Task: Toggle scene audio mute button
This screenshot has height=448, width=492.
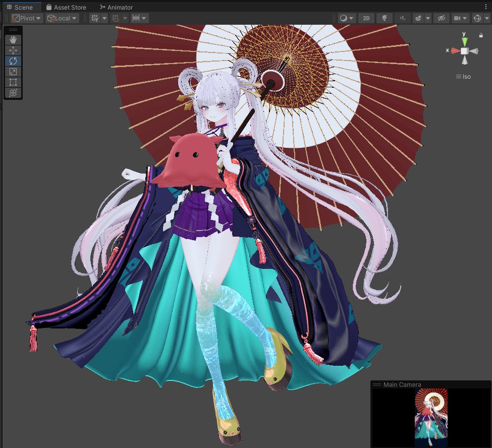Action: pos(403,18)
